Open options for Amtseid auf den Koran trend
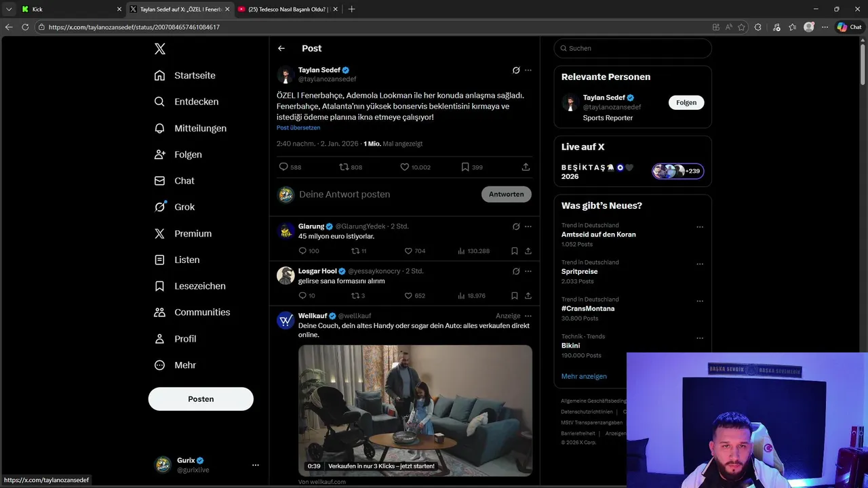 pyautogui.click(x=700, y=227)
